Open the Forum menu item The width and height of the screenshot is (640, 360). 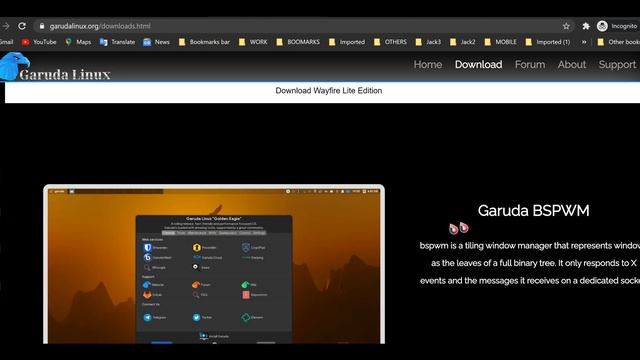[x=530, y=64]
